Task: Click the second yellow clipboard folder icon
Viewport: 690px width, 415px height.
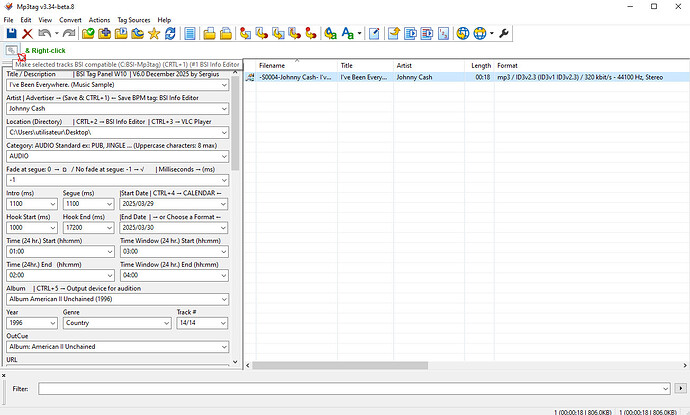Action: click(x=226, y=33)
